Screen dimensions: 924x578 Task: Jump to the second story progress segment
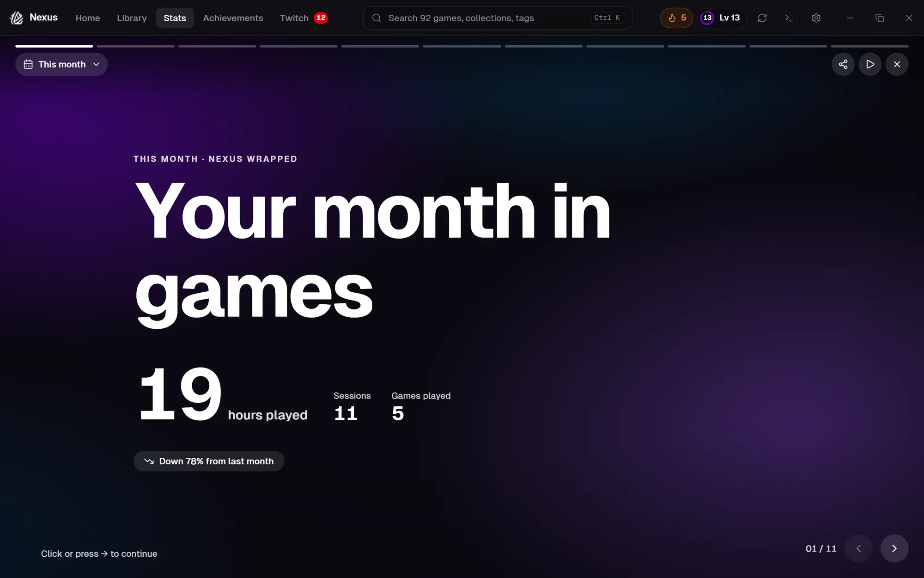click(x=135, y=46)
